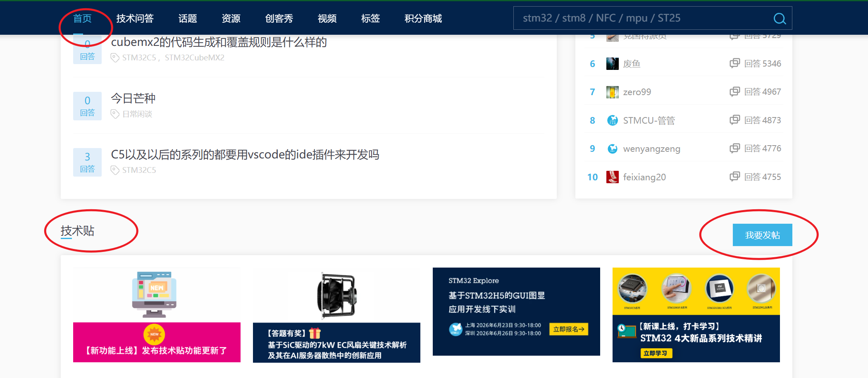Viewport: 868px width, 378px height.
Task: Click STMCU-管管's avatar icon
Action: point(612,120)
